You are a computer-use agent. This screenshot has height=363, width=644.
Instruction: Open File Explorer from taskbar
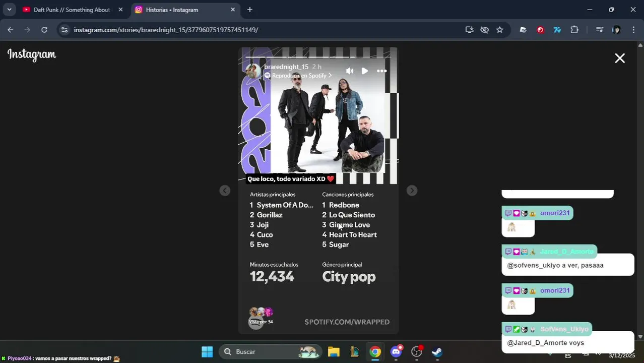click(334, 351)
